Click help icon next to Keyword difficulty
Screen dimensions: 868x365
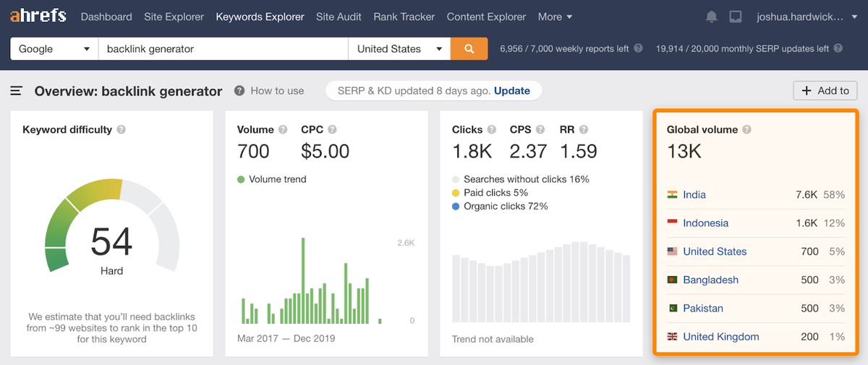[122, 130]
